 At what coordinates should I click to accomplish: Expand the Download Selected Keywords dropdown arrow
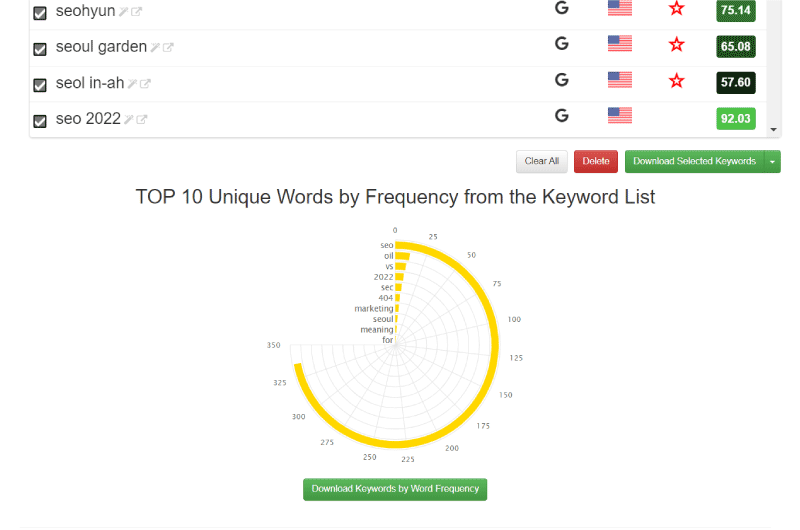pos(772,162)
